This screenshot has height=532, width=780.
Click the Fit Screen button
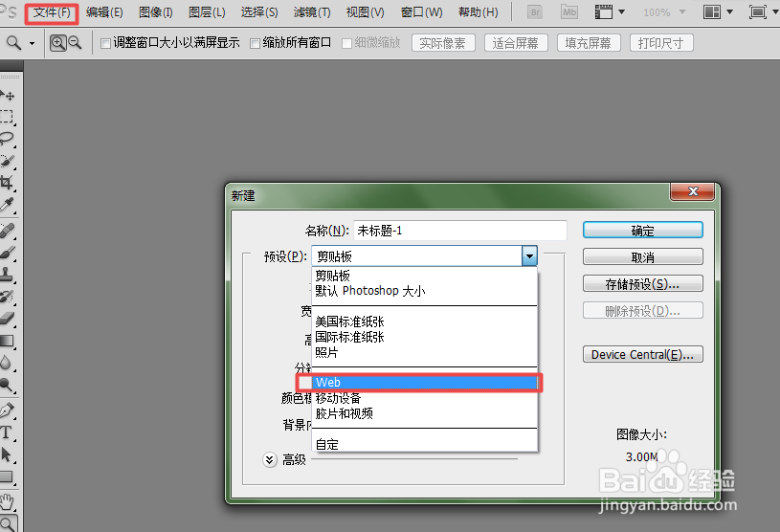[516, 43]
